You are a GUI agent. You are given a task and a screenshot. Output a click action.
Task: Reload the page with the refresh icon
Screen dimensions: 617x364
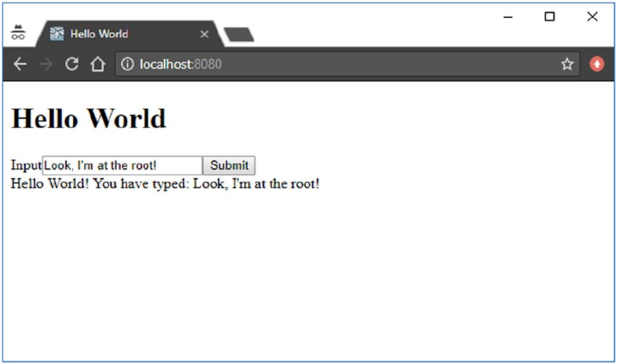[x=71, y=64]
